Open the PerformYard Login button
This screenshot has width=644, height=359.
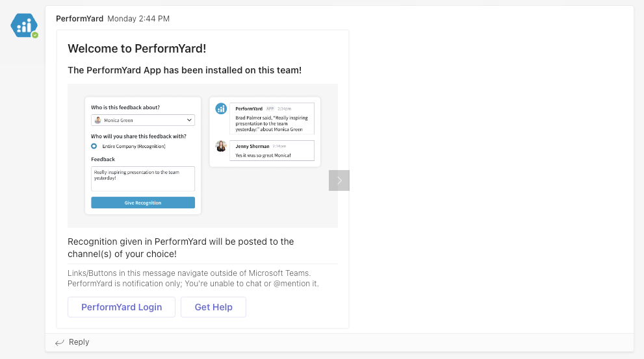122,307
